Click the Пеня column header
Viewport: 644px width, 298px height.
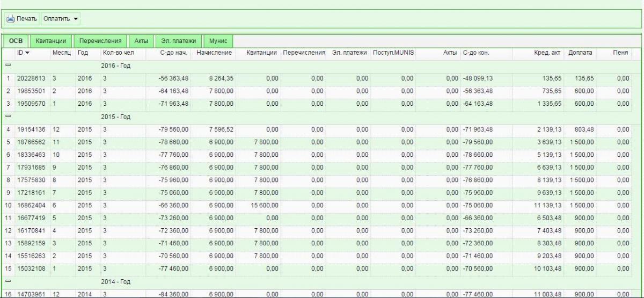[x=620, y=53]
